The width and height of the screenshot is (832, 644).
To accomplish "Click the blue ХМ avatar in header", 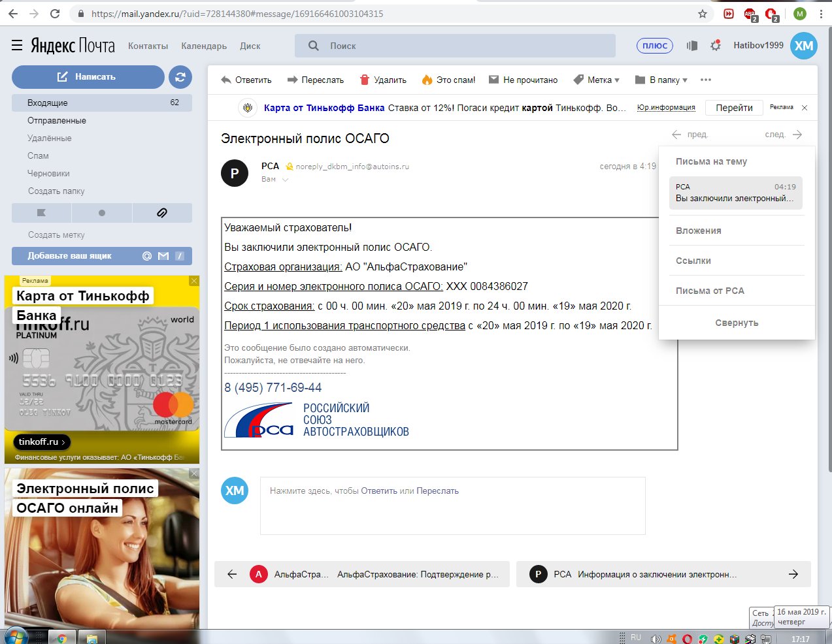I will pyautogui.click(x=804, y=46).
